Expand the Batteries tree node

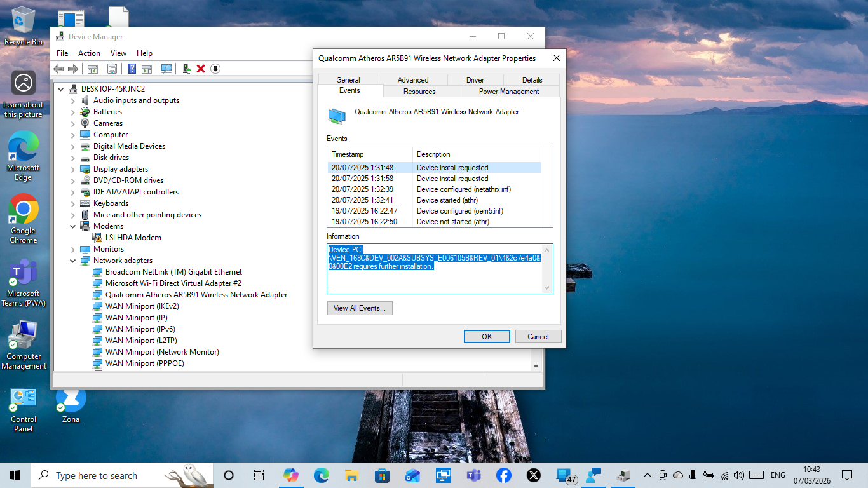click(x=72, y=111)
